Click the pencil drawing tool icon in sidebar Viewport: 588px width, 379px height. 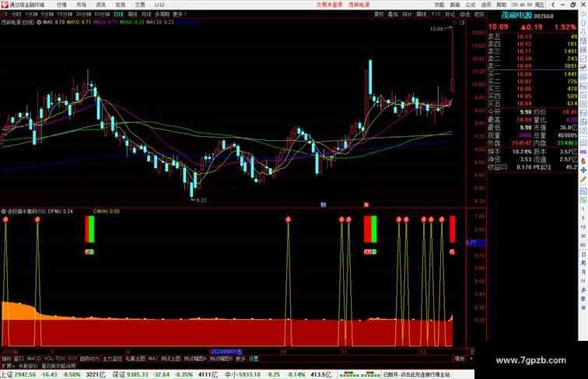[583, 179]
